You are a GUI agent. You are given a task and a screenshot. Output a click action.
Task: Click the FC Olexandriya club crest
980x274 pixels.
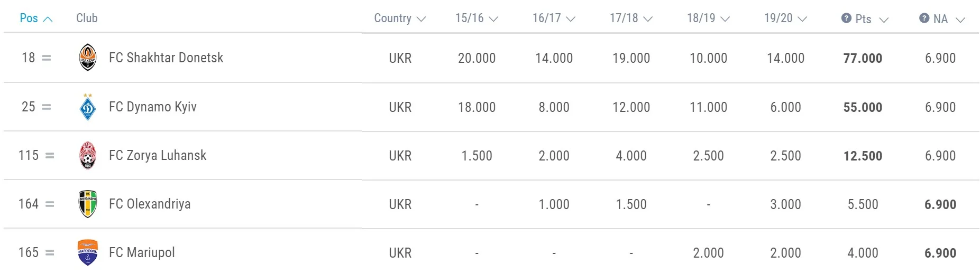pyautogui.click(x=87, y=204)
